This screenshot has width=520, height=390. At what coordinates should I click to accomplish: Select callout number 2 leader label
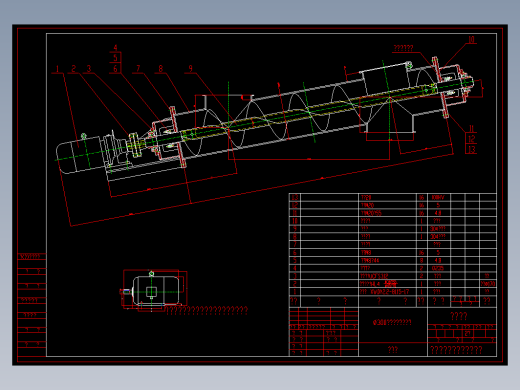74,69
